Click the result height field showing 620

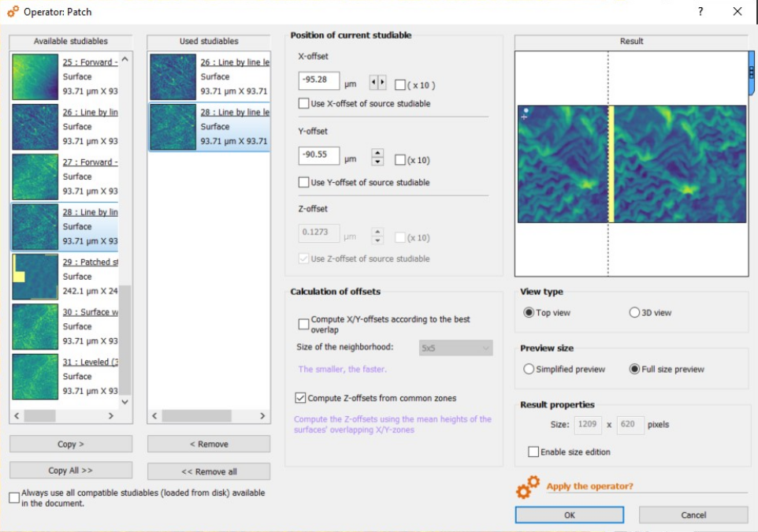(x=630, y=425)
